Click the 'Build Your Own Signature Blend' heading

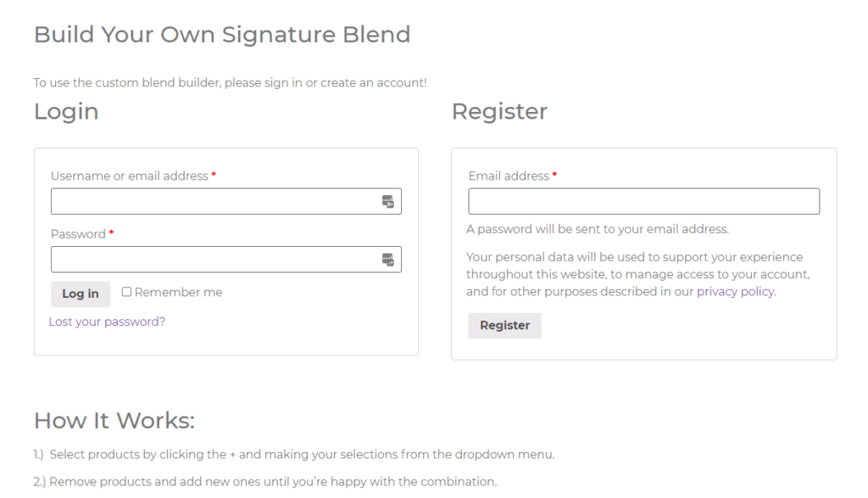tap(222, 35)
